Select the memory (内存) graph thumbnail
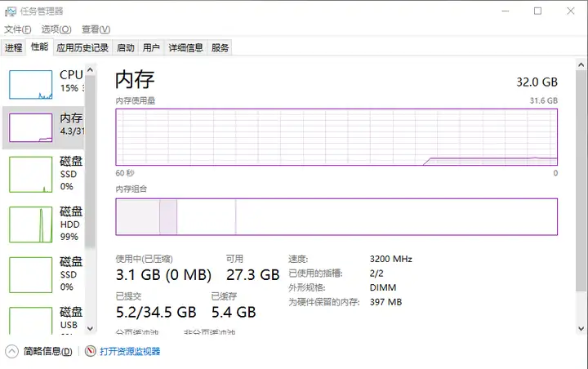 pos(30,127)
